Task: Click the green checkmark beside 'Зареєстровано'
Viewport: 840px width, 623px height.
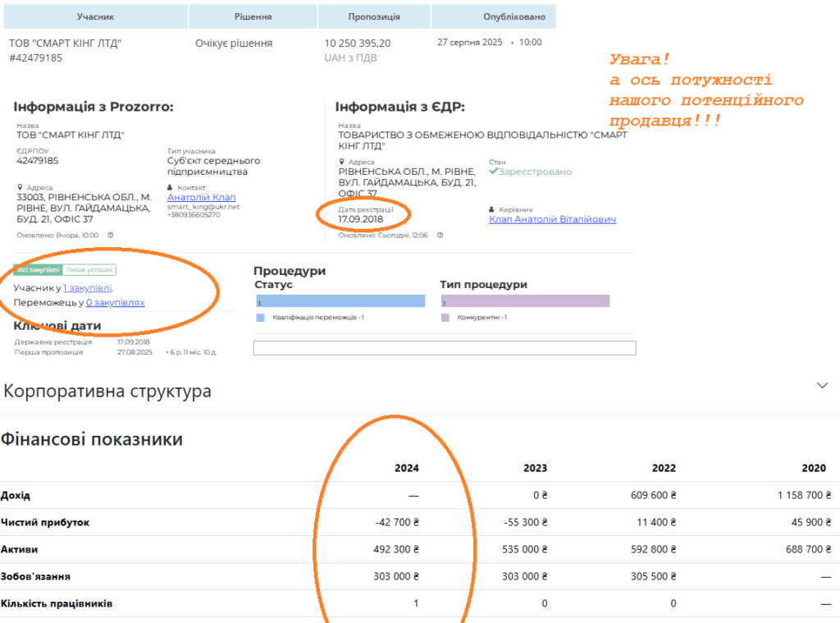Action: (493, 172)
